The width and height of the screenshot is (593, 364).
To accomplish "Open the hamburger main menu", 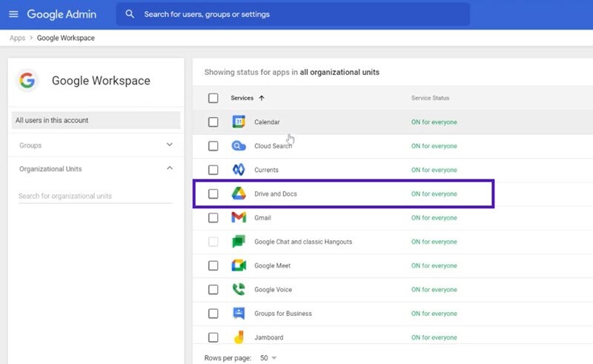I will [13, 14].
